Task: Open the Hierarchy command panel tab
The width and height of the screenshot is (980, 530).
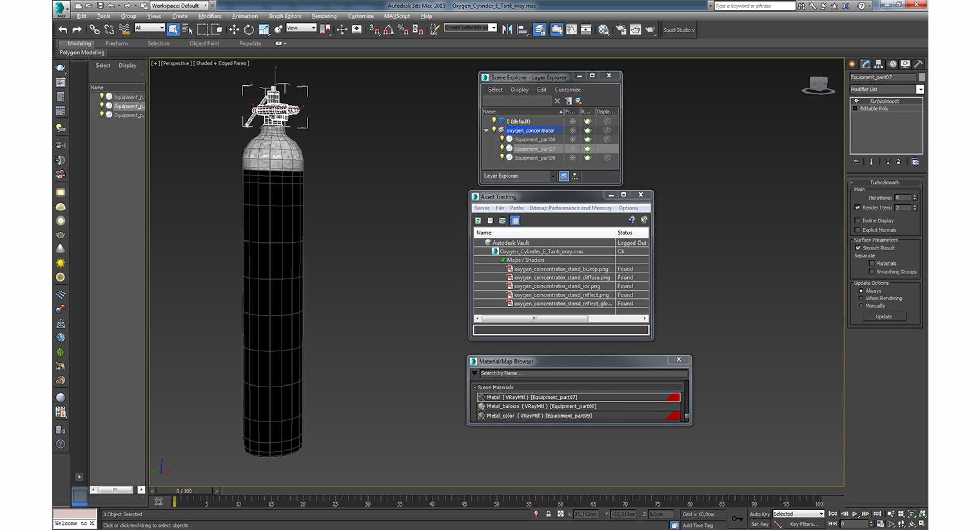Action: 878,64
